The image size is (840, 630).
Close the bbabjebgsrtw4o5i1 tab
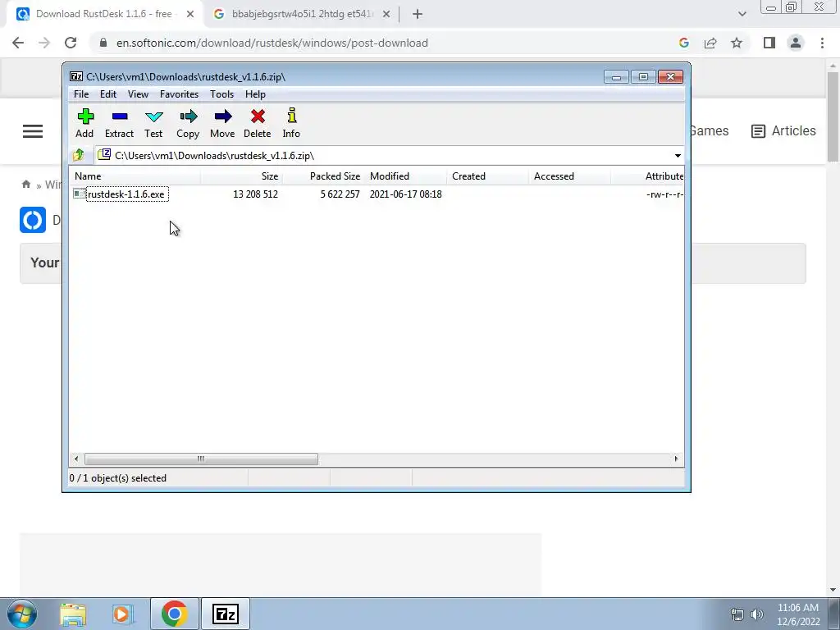click(x=386, y=14)
